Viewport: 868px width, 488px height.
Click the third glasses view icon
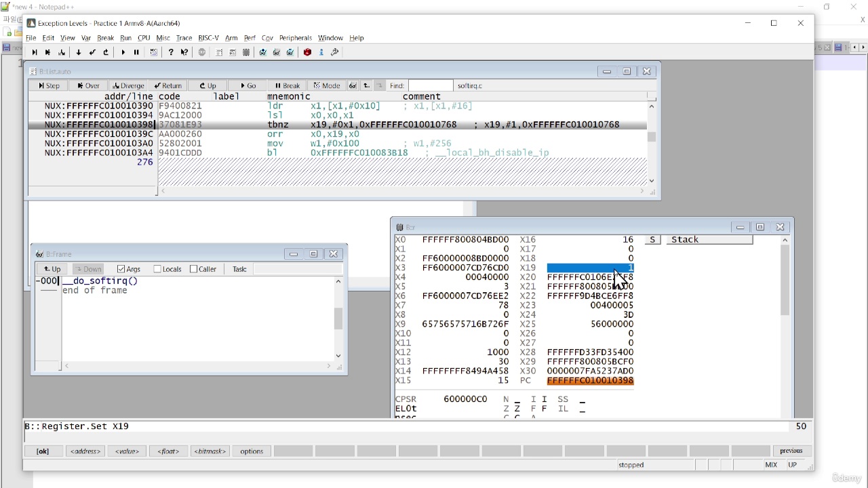[x=290, y=52]
